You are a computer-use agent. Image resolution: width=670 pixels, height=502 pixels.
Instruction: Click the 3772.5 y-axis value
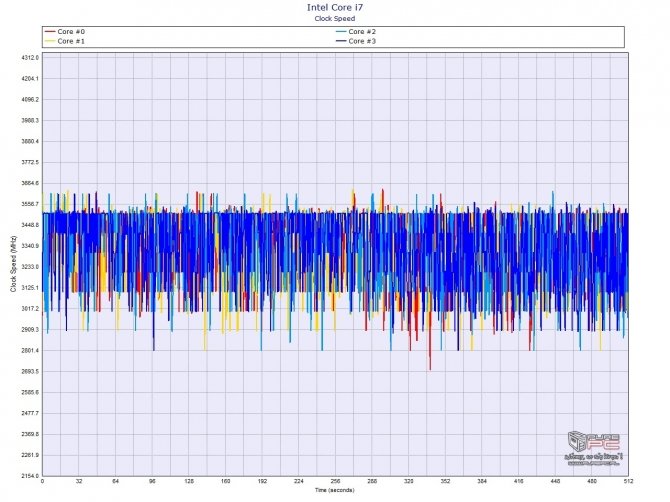tap(30, 162)
